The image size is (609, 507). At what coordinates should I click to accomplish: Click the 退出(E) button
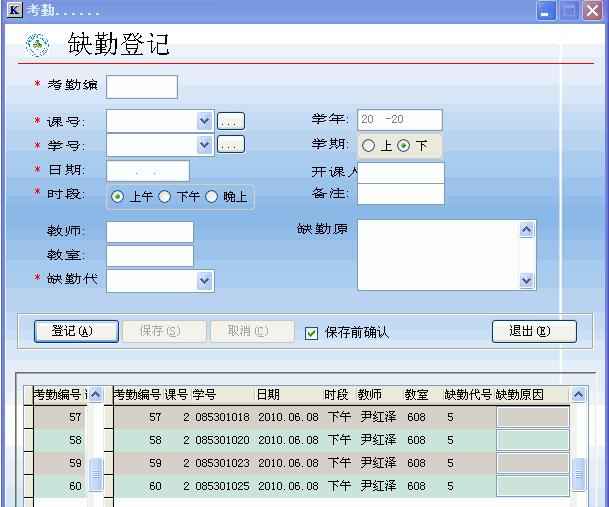point(534,331)
